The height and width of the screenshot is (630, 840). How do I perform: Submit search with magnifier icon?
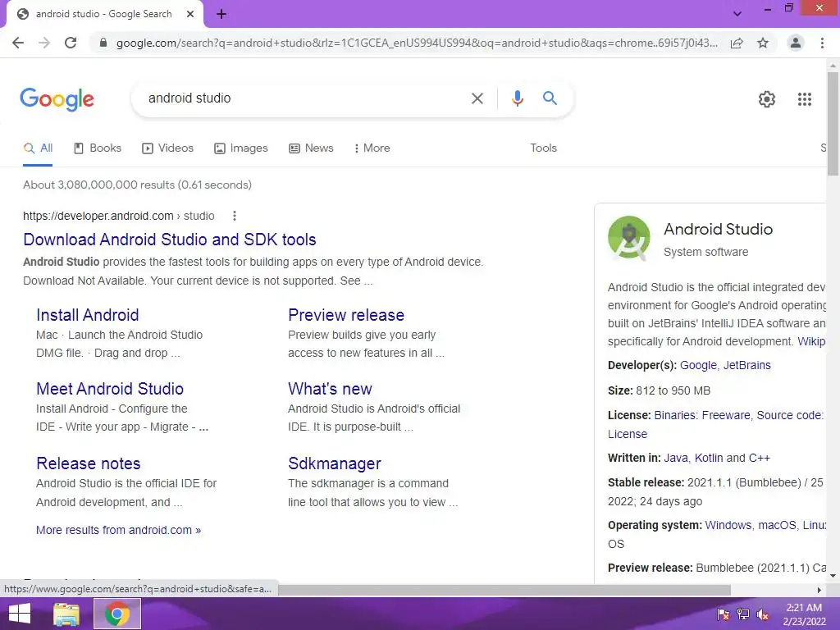[x=550, y=98]
